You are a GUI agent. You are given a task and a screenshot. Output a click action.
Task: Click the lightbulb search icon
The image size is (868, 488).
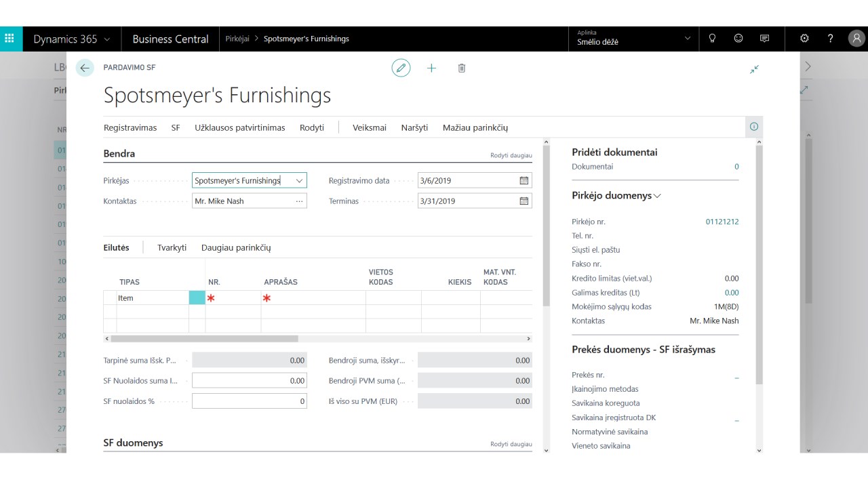coord(712,39)
